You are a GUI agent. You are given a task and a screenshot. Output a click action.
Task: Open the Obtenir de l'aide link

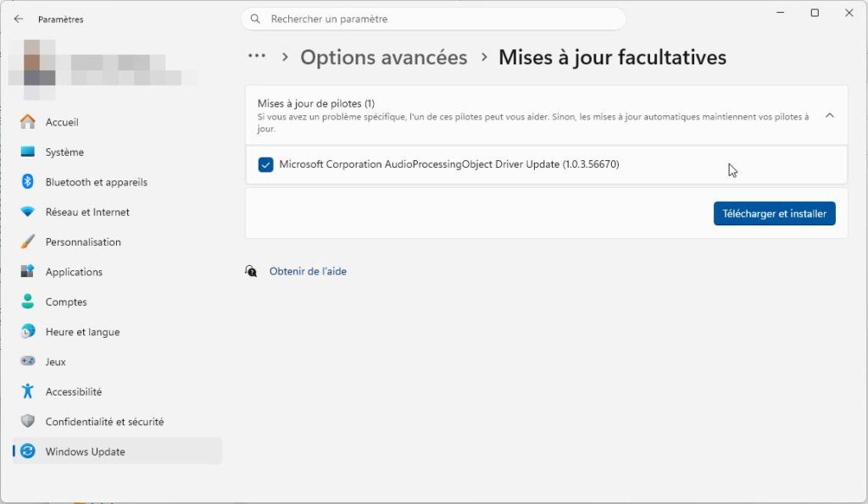308,271
